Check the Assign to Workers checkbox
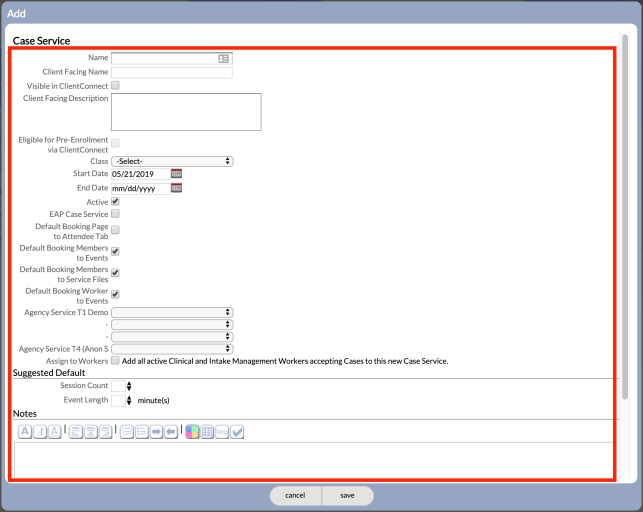Viewport: 643px width, 512px height. (x=116, y=360)
